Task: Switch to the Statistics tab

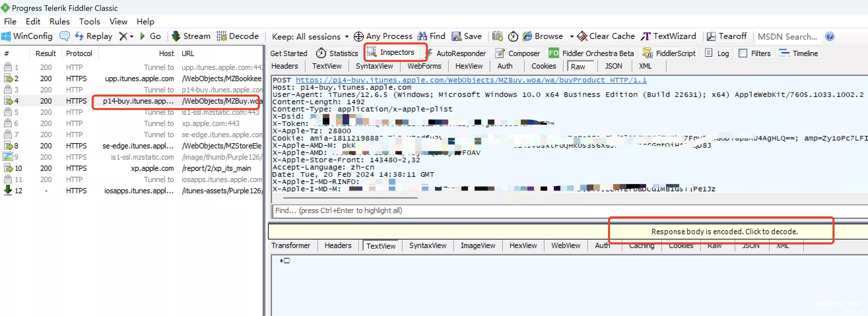Action: (337, 53)
